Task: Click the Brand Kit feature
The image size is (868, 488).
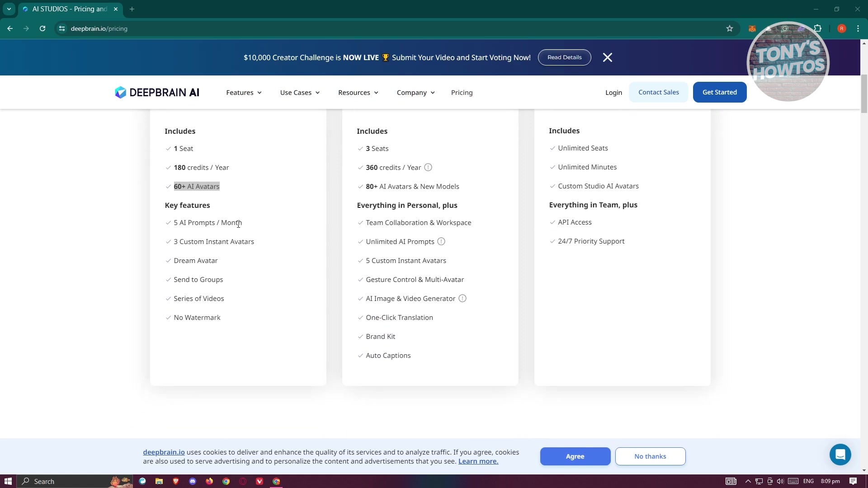Action: tap(380, 337)
